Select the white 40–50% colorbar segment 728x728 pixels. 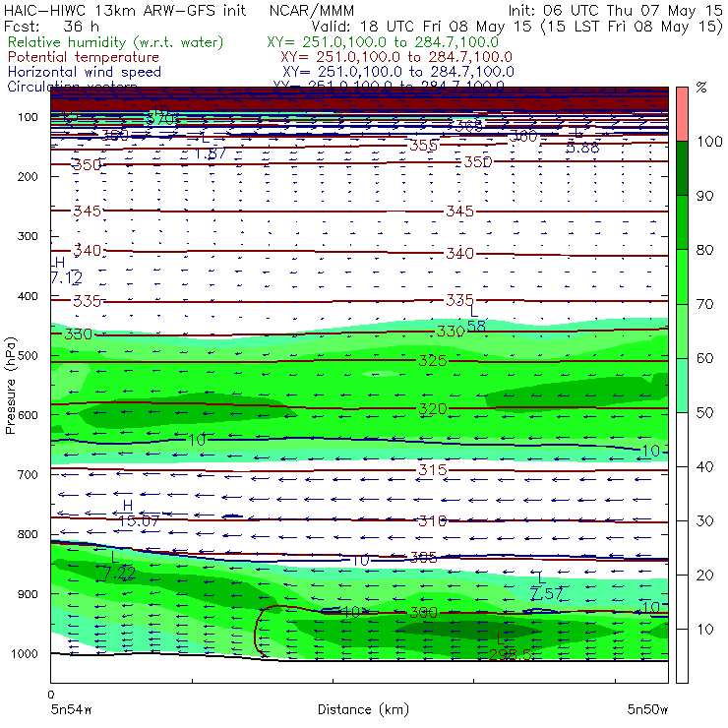pyautogui.click(x=682, y=439)
